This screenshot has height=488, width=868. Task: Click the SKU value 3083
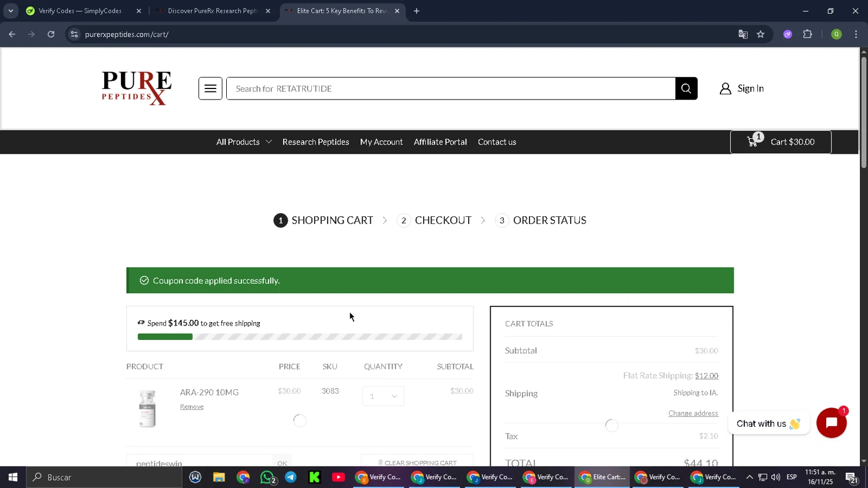pyautogui.click(x=330, y=391)
